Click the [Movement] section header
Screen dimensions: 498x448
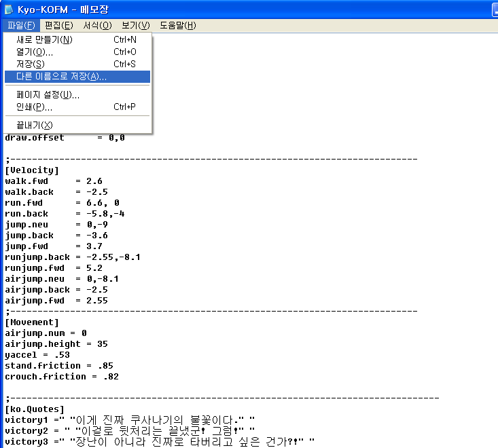(x=32, y=322)
